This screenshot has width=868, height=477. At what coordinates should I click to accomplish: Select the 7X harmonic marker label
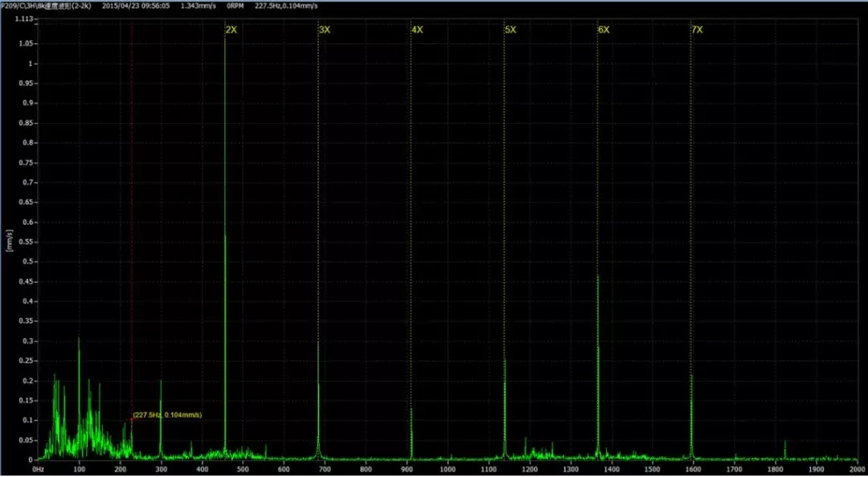tap(697, 30)
